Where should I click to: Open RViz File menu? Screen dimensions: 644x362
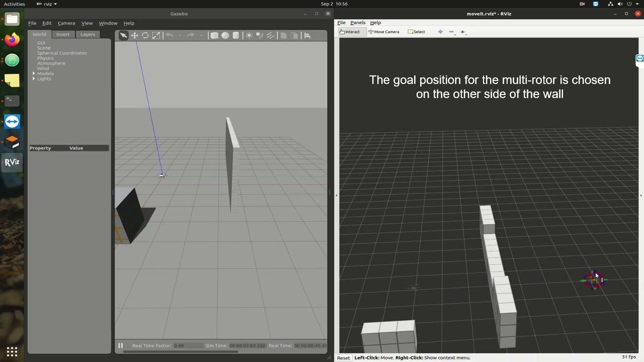(x=342, y=23)
